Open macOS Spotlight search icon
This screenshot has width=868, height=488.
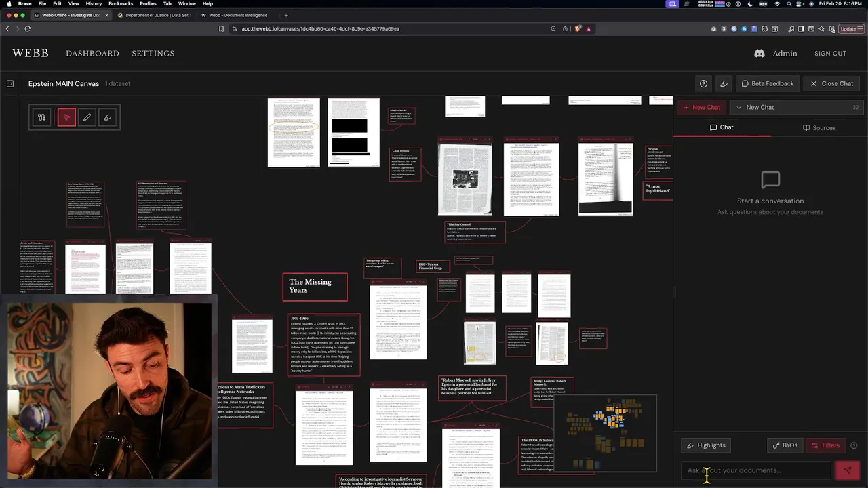pos(790,3)
